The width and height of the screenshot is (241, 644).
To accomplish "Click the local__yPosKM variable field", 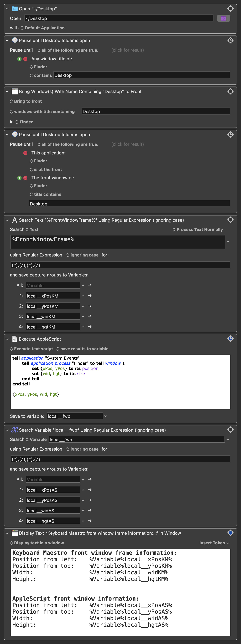I will tap(53, 306).
